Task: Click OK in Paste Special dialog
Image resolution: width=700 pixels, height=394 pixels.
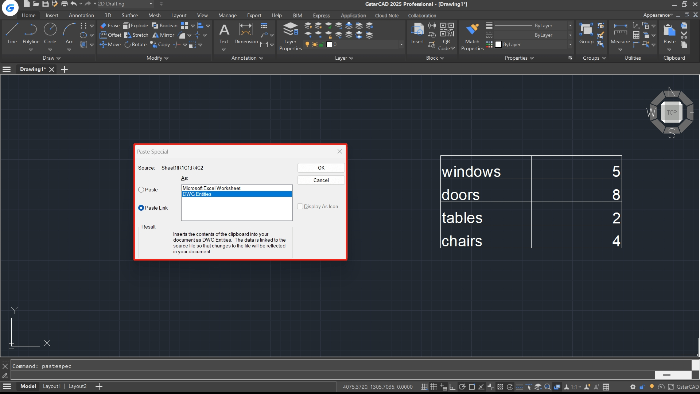Action: 321,168
